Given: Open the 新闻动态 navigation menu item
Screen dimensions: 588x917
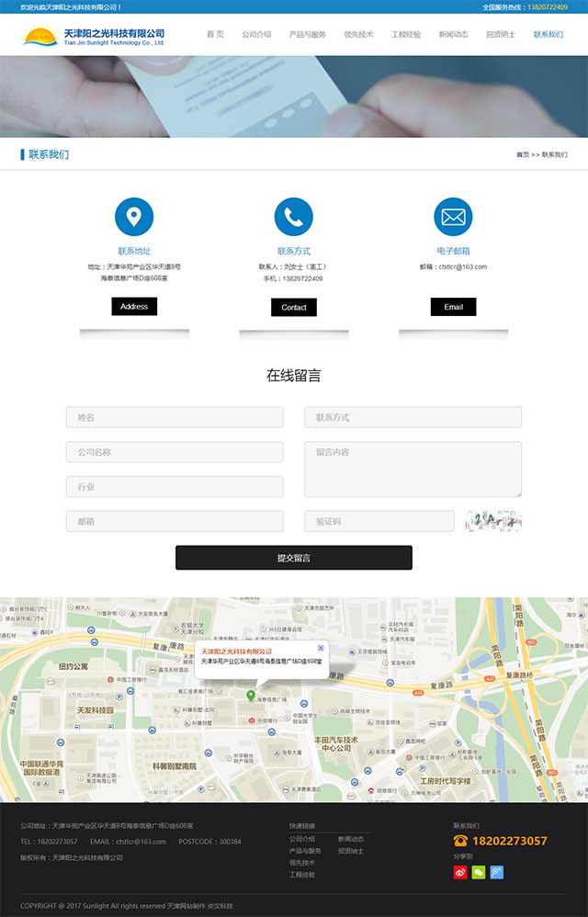Looking at the screenshot, I should (453, 35).
